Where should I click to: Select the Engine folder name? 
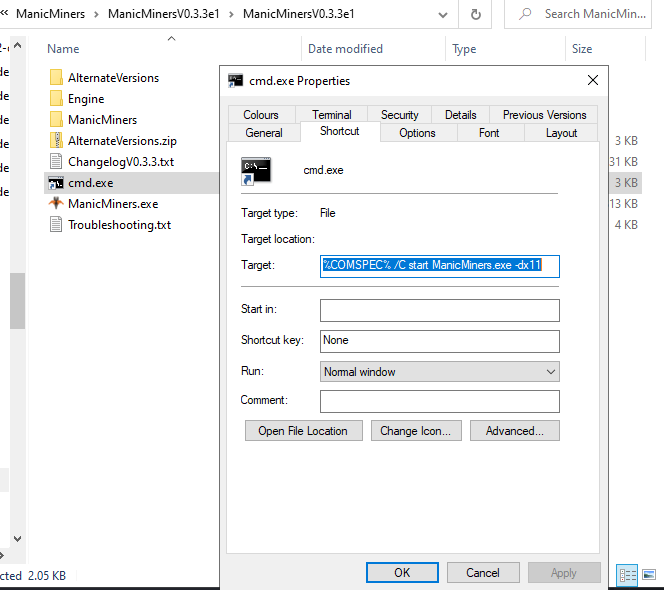86,99
